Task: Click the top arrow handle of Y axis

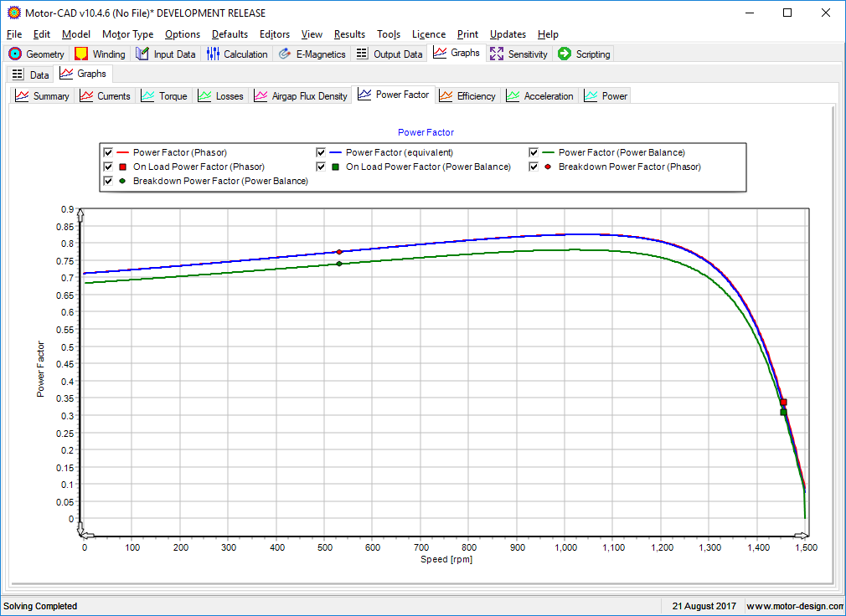Action: click(x=81, y=215)
